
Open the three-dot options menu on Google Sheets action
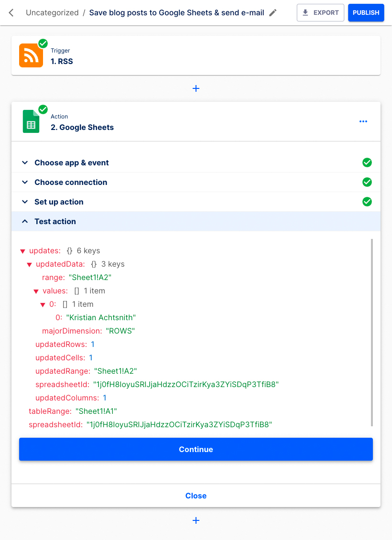[x=363, y=121]
